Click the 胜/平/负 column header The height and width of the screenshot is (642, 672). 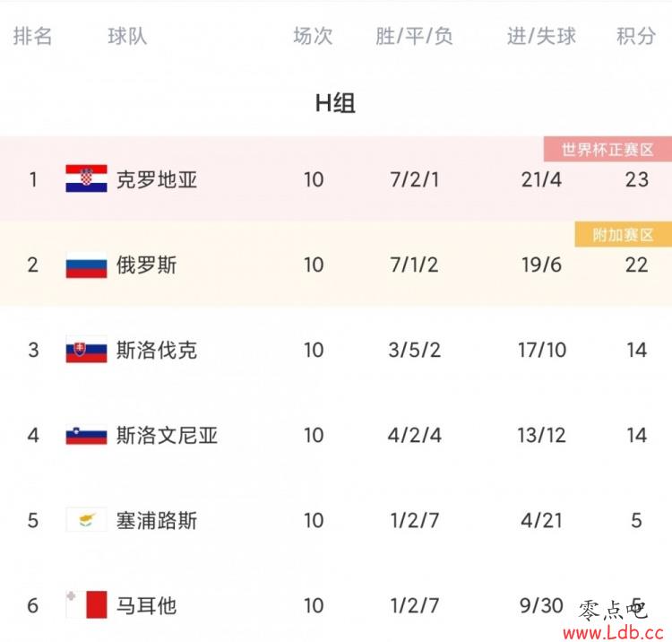point(414,36)
